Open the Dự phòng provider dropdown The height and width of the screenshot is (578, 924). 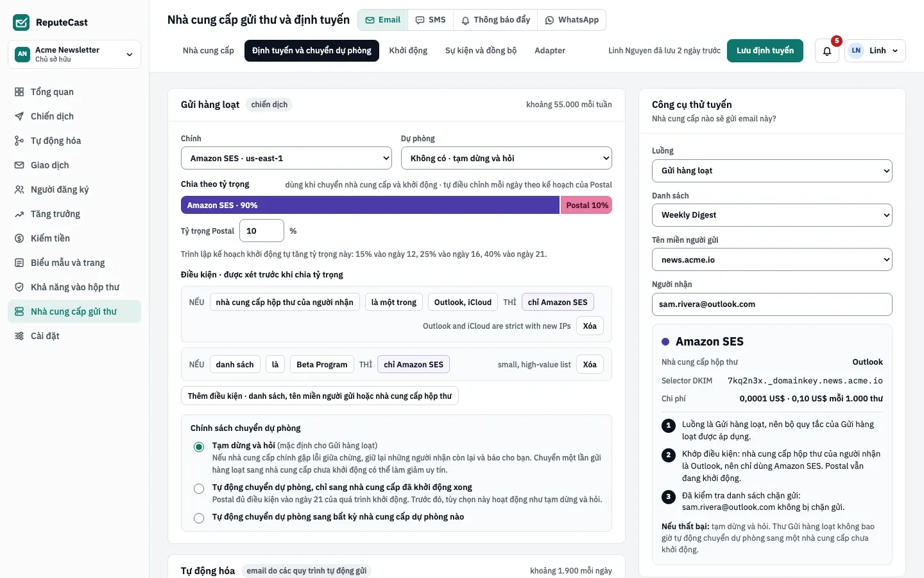point(506,158)
